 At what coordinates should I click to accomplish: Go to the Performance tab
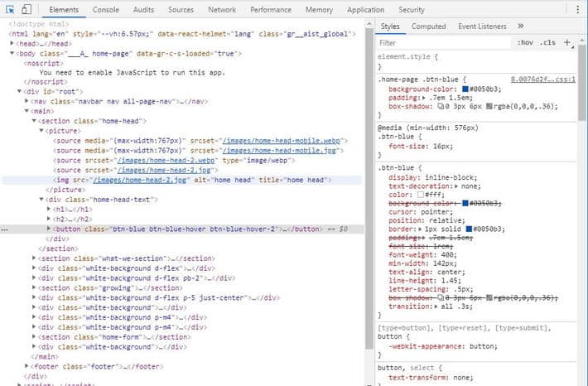[271, 10]
